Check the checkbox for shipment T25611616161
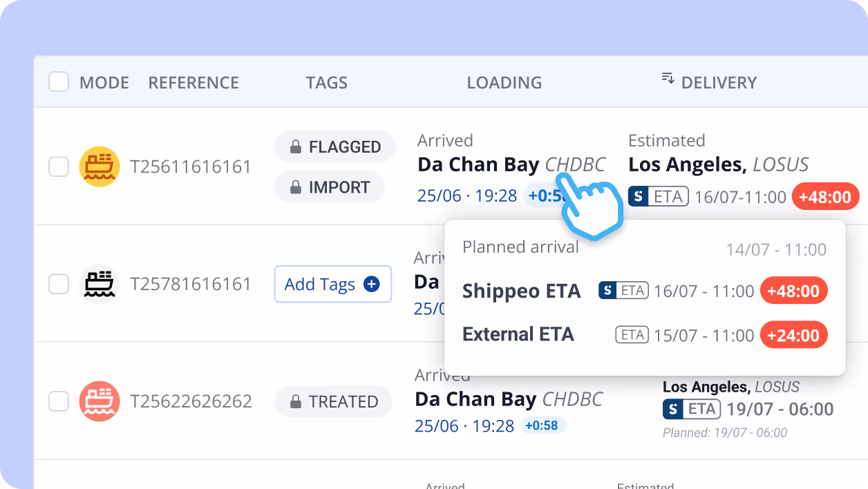The height and width of the screenshot is (489, 868). click(x=59, y=166)
